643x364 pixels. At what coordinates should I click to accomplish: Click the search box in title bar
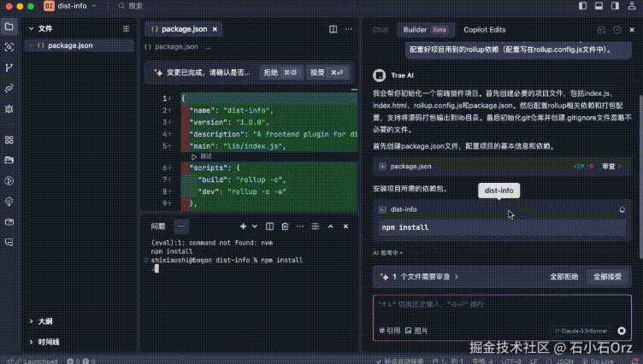[131, 6]
